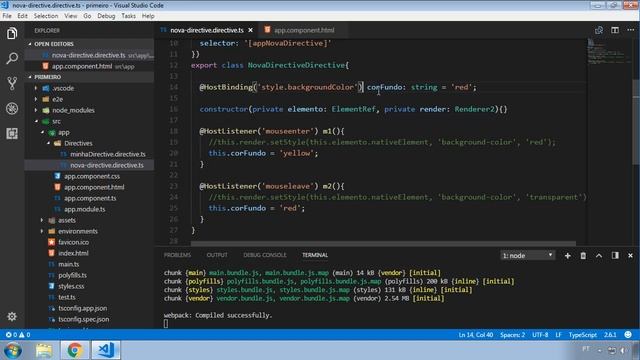Click Visual Studio Code taskbar icon

(106, 350)
